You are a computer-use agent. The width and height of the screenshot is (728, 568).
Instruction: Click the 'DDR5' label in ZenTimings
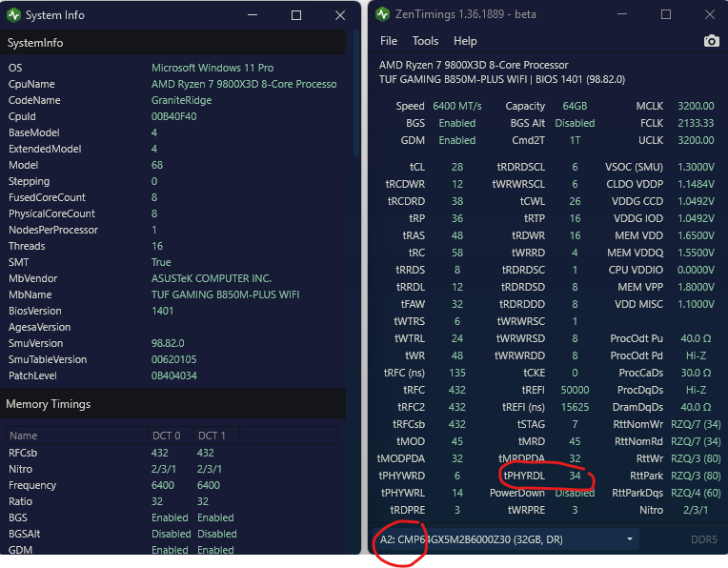(704, 539)
